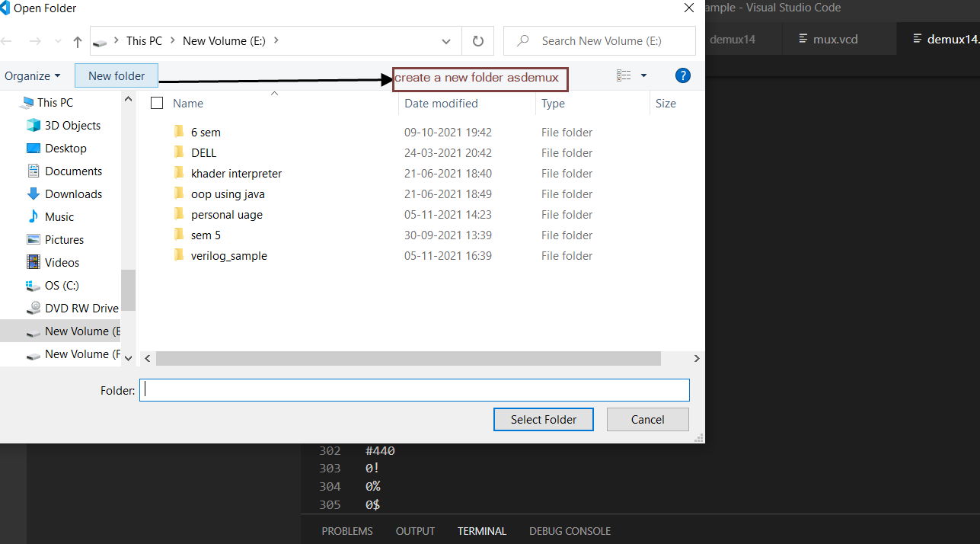
Task: Click the horizontal scrollbar thumb in file list
Action: 408,358
